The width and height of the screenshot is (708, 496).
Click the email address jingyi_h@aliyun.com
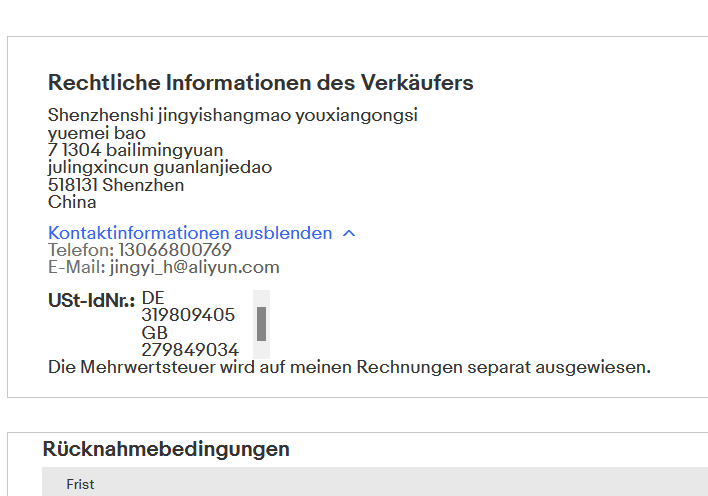pyautogui.click(x=195, y=267)
